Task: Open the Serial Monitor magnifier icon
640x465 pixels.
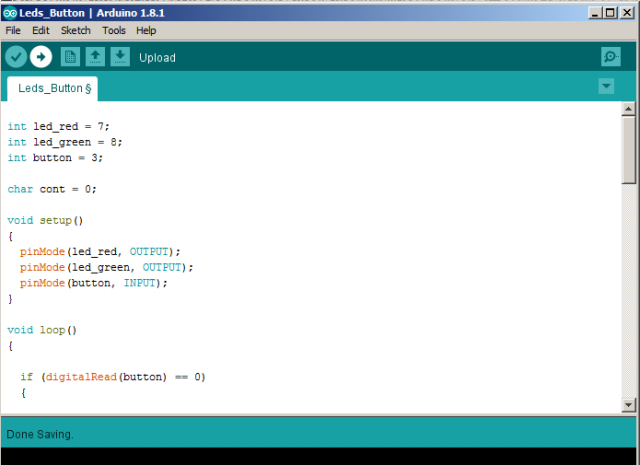Action: [611, 57]
